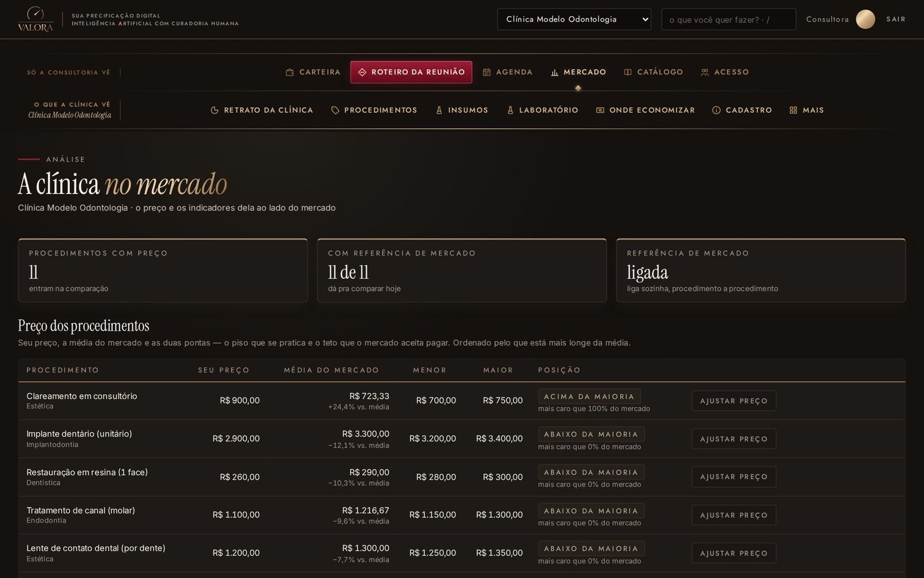Click 'Abaixo da maioria' badge for Restauração em resina
Image resolution: width=924 pixels, height=578 pixels.
pos(591,472)
